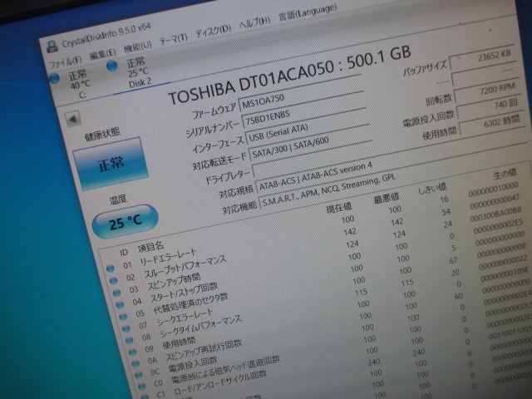Click the CrystalDiskInfo app icon in title bar
The height and width of the screenshot is (399, 532).
pos(52,47)
